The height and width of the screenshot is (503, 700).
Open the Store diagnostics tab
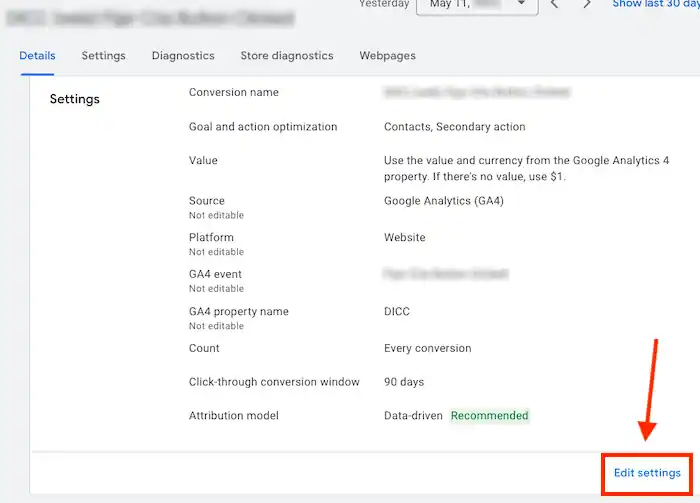pyautogui.click(x=287, y=56)
